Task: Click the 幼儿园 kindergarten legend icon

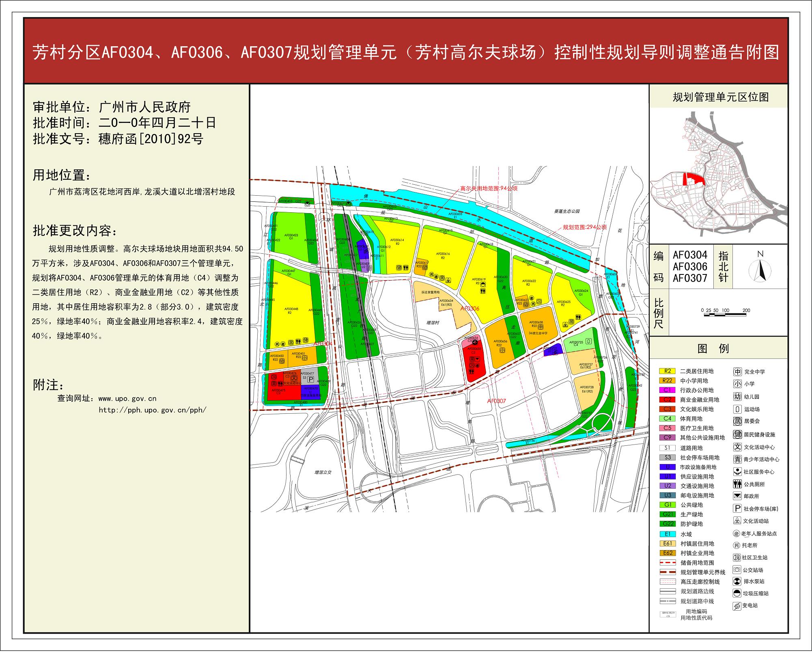Action: tap(737, 397)
